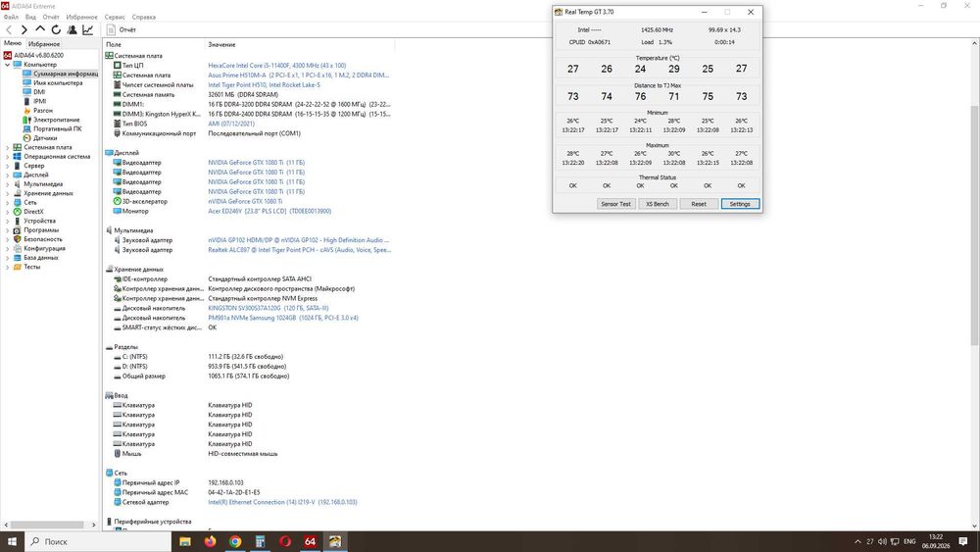Go up one level with toolbar arrow

click(40, 29)
